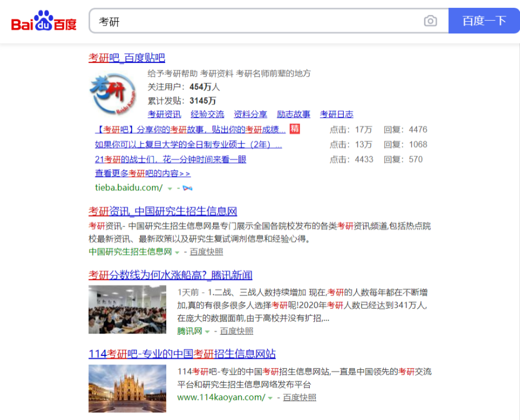The image size is (520, 420).
Task: Open 百度快照 for 腾讯网 result
Action: click(x=236, y=331)
